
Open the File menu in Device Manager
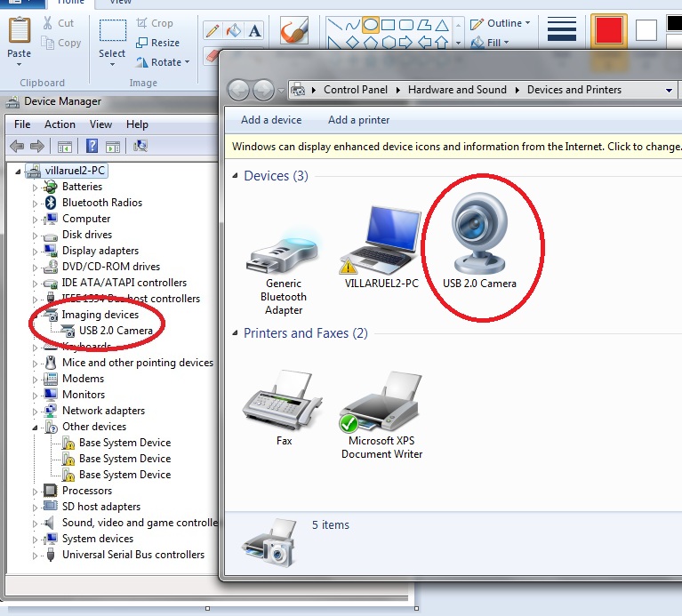click(22, 124)
